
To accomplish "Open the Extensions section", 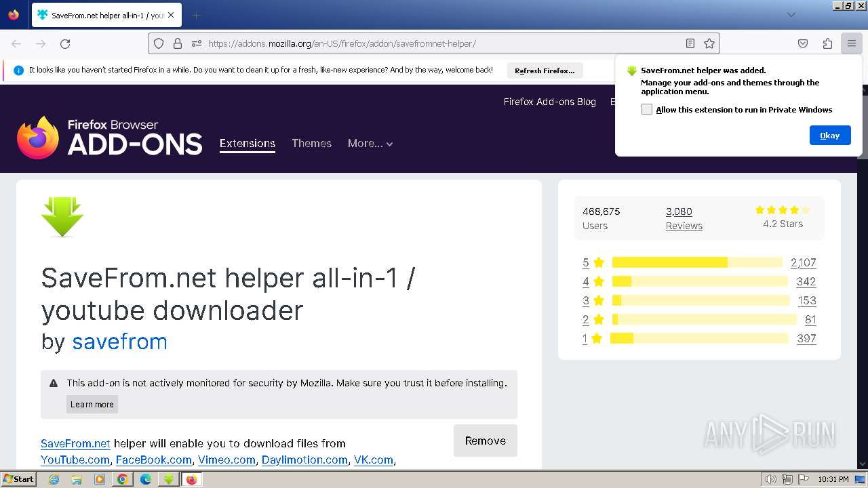I will click(248, 143).
